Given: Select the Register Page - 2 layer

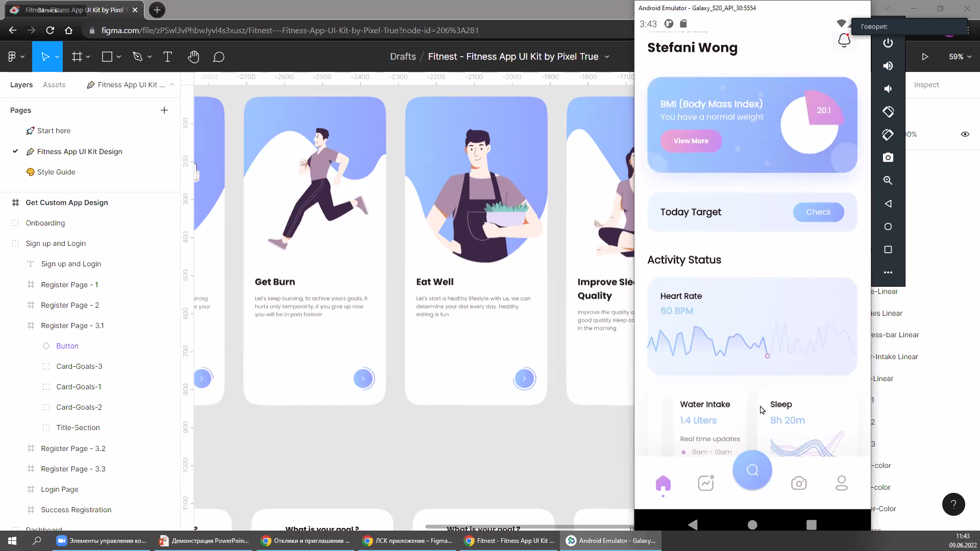Looking at the screenshot, I should coord(70,305).
